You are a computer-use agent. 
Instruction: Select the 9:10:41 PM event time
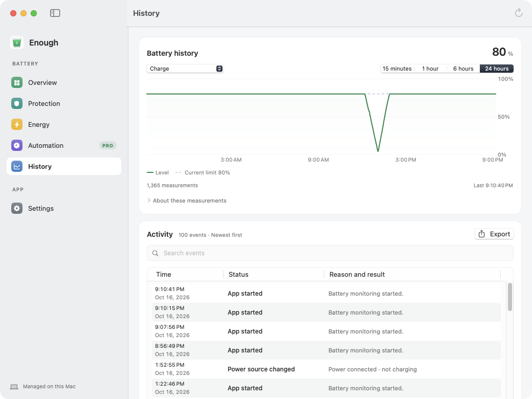click(x=170, y=289)
